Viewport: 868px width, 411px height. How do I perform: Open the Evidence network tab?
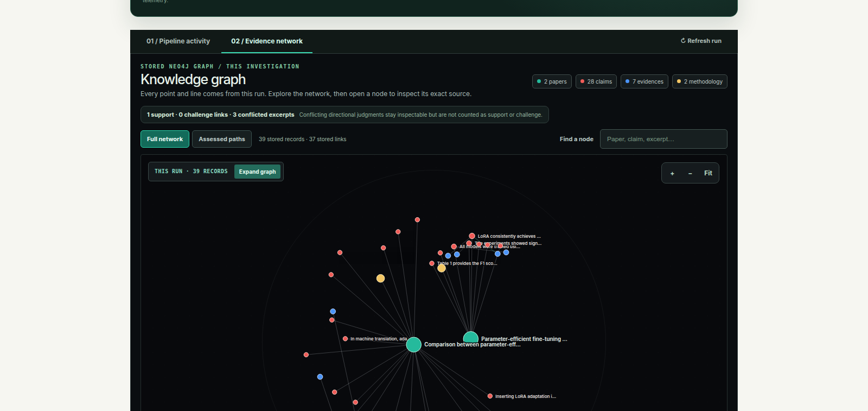pos(267,41)
